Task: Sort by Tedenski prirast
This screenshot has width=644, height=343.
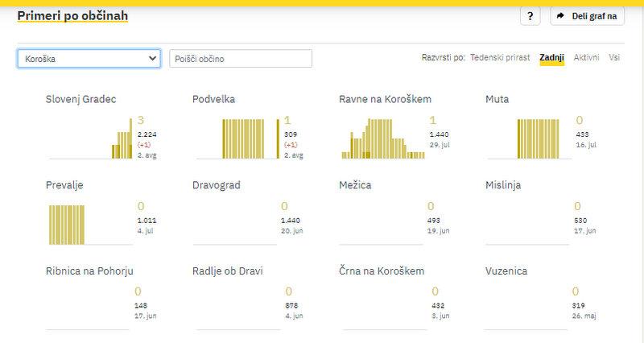Action: tap(500, 59)
